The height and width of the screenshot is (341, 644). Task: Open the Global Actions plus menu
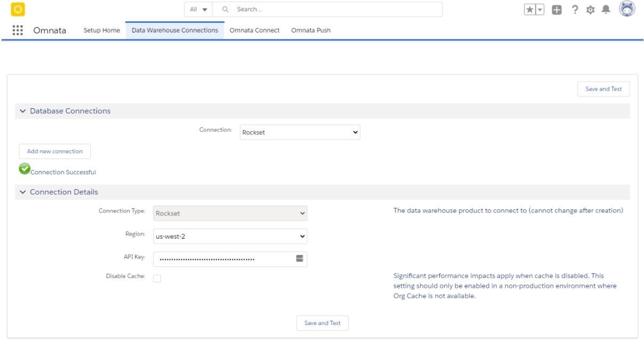(x=557, y=10)
